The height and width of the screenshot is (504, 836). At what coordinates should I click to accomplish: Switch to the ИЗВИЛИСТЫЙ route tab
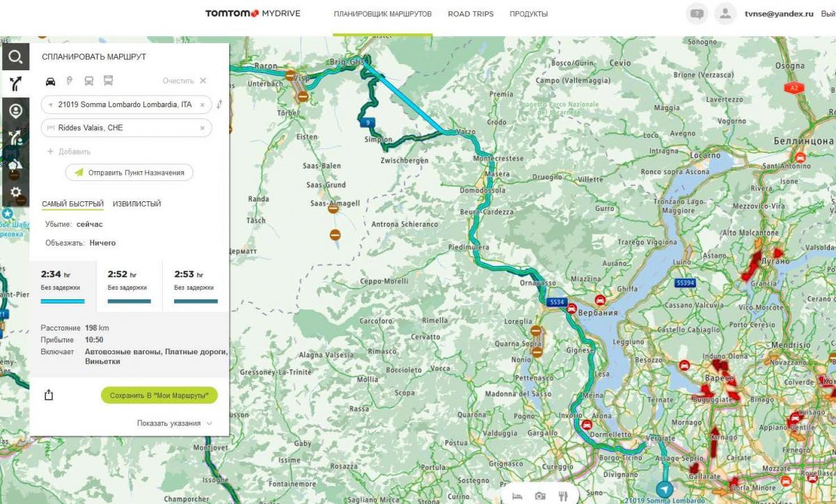137,204
